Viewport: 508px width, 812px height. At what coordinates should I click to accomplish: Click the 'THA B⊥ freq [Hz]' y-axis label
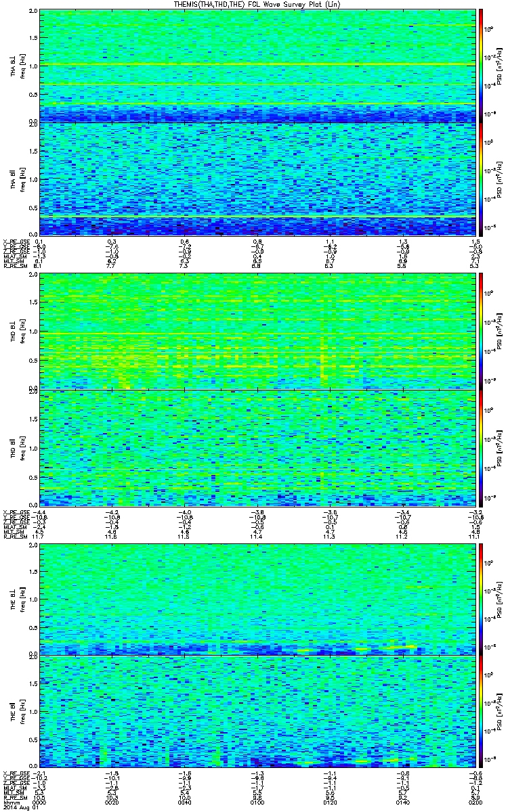pyautogui.click(x=17, y=66)
